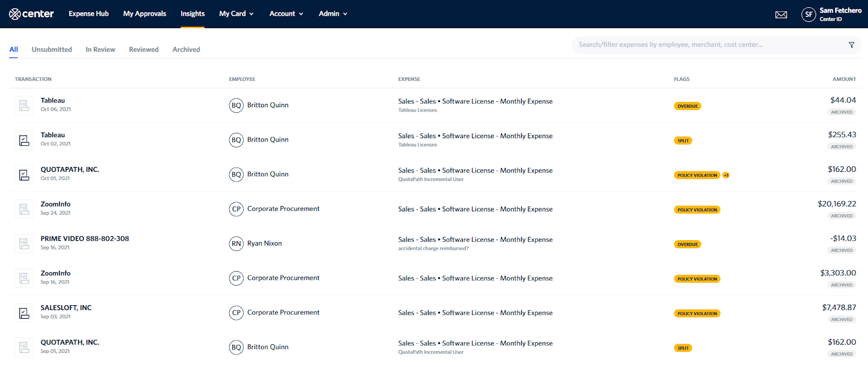Image resolution: width=868 pixels, height=367 pixels.
Task: Click POLICY VIOLATION flag on QUOTAPATH Oct 01
Action: [697, 175]
